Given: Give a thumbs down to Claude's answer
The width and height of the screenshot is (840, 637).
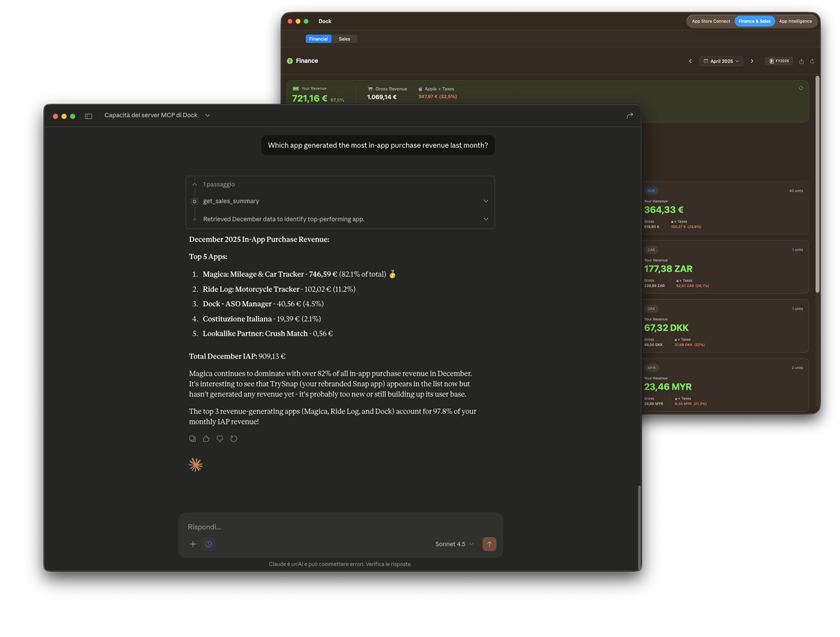Looking at the screenshot, I should pyautogui.click(x=219, y=438).
